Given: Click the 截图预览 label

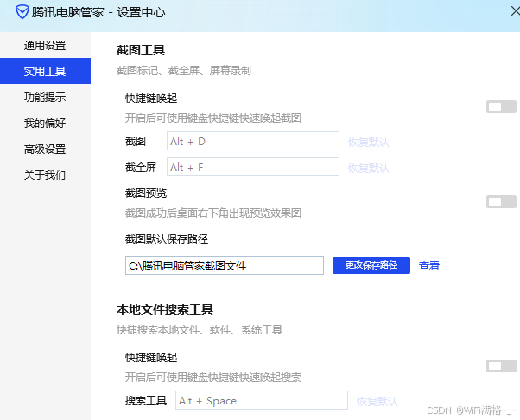Looking at the screenshot, I should point(146,193).
